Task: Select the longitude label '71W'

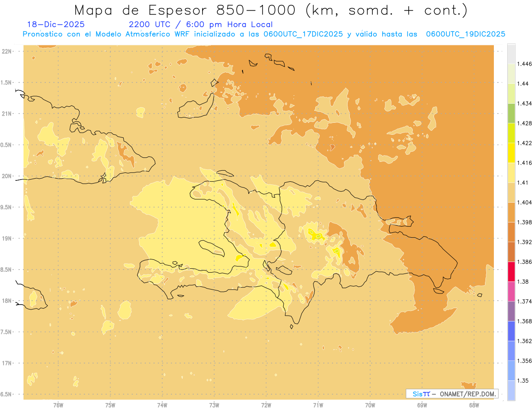Action: [x=318, y=405]
